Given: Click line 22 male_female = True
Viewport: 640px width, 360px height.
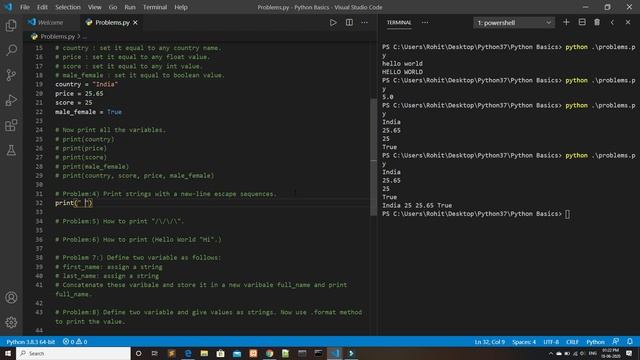Looking at the screenshot, I should (x=89, y=112).
